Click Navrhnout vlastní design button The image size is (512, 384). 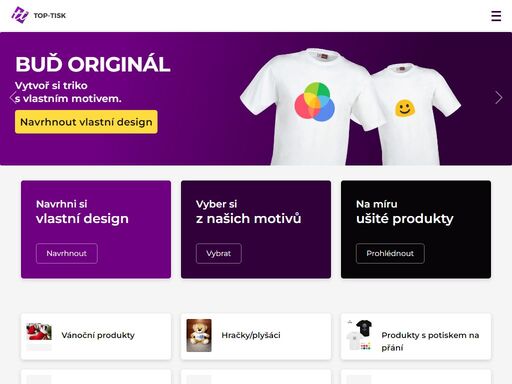pyautogui.click(x=86, y=122)
